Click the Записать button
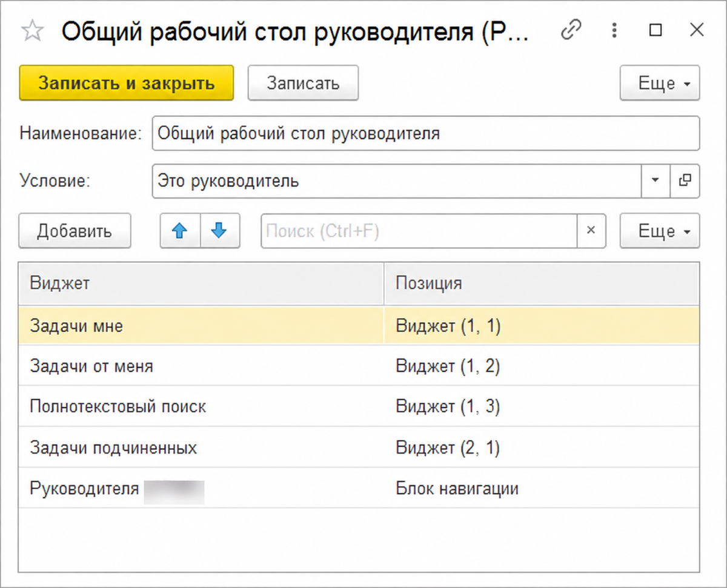Screen dimensions: 727x588 [304, 83]
